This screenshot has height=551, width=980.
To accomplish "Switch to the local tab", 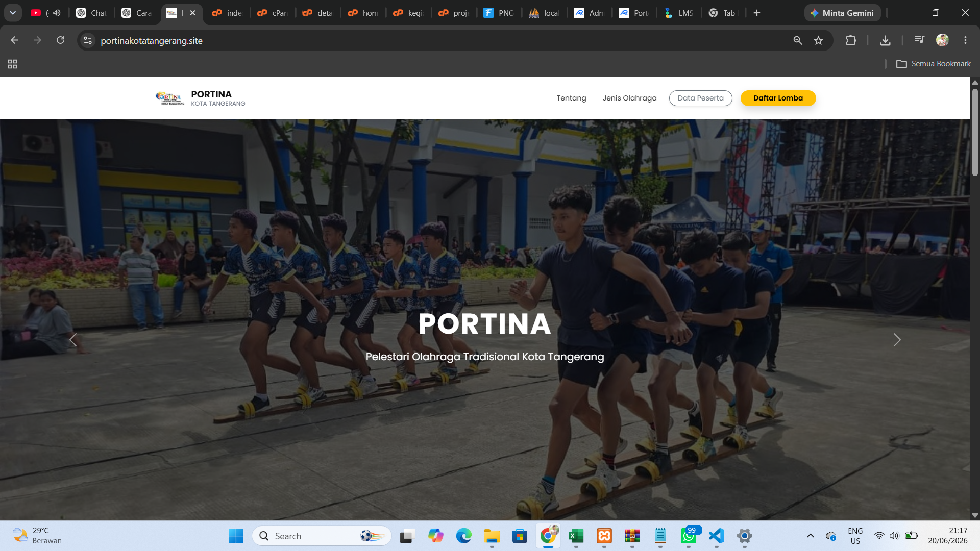I will pos(544,13).
